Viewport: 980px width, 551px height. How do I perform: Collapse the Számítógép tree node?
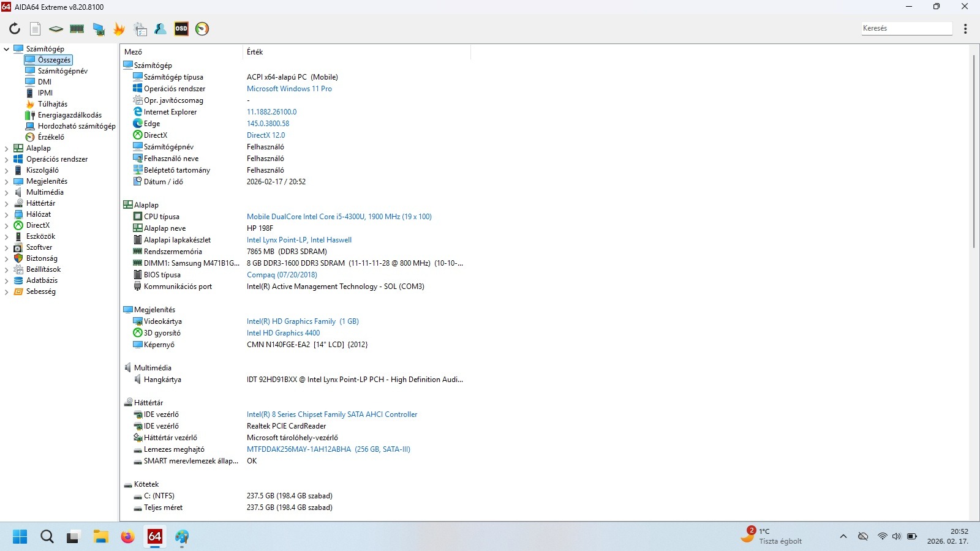coord(7,49)
